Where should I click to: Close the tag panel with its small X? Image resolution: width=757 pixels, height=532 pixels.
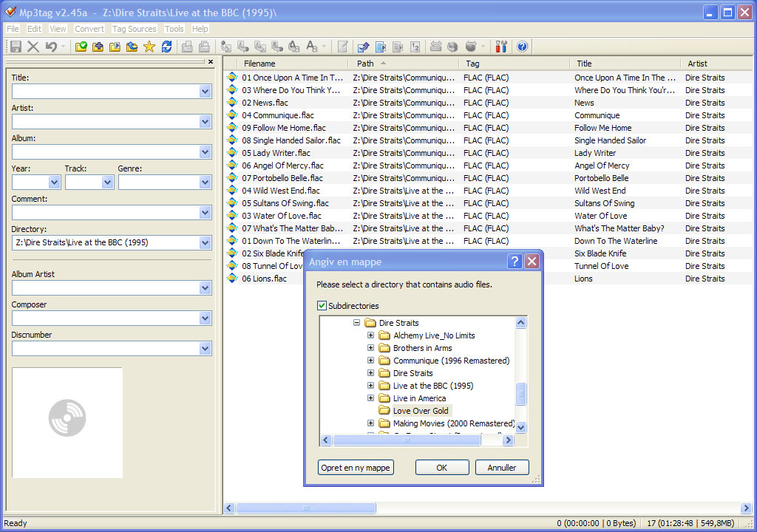pos(211,62)
